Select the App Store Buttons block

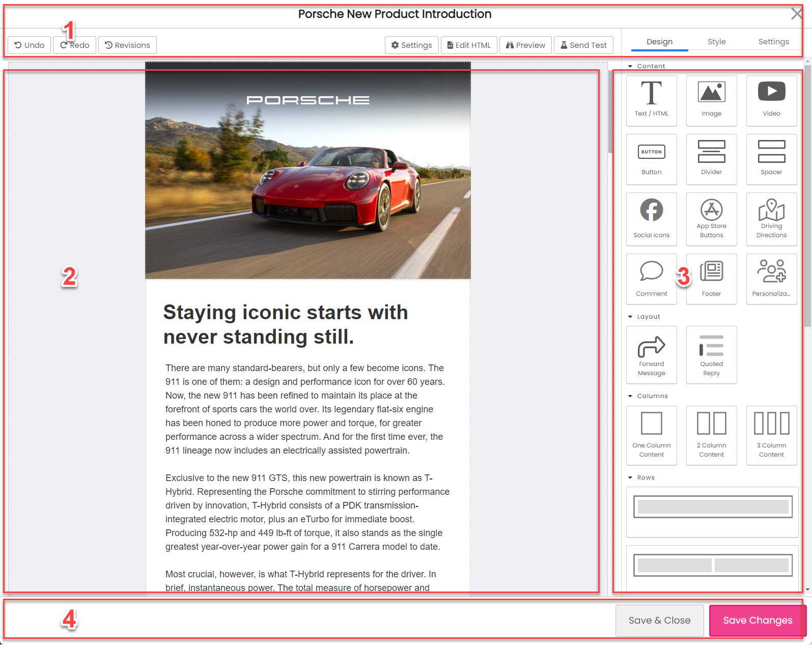tap(711, 219)
